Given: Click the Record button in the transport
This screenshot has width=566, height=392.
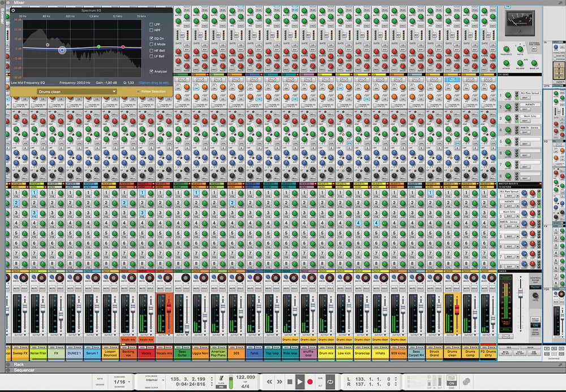Looking at the screenshot, I should pos(310,380).
